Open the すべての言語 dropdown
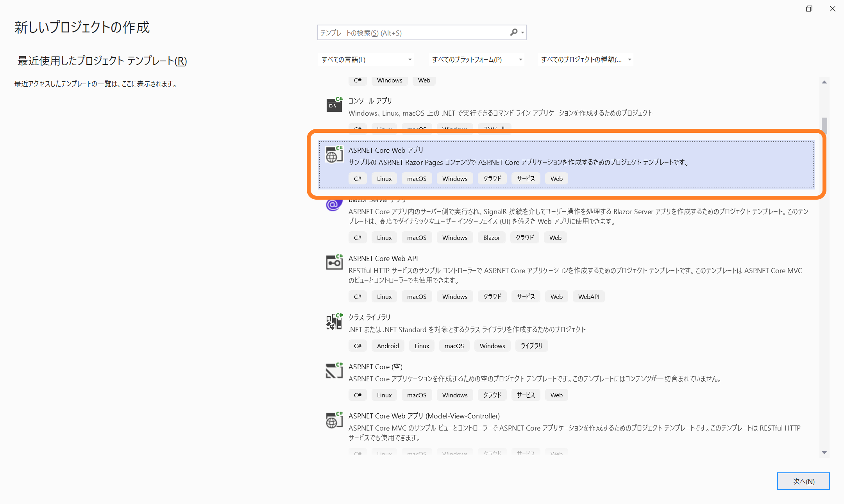The image size is (844, 504). (366, 59)
